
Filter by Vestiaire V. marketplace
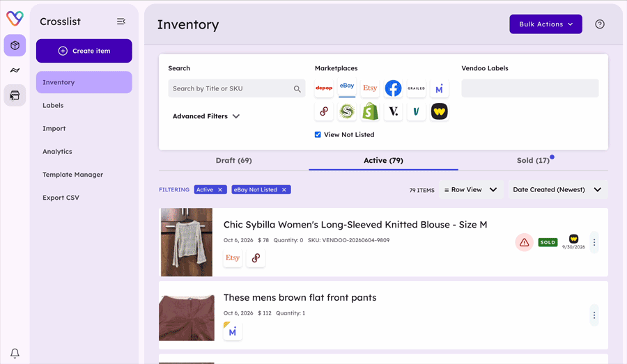pos(393,111)
